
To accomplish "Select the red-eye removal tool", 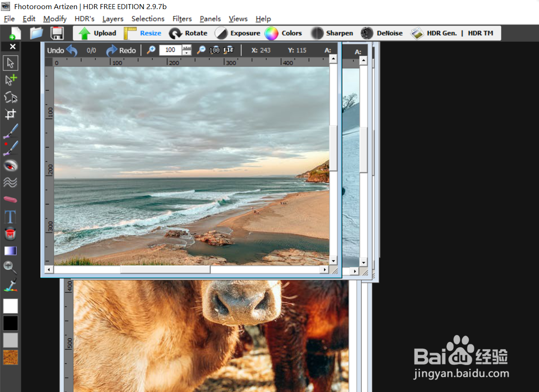I will click(10, 166).
